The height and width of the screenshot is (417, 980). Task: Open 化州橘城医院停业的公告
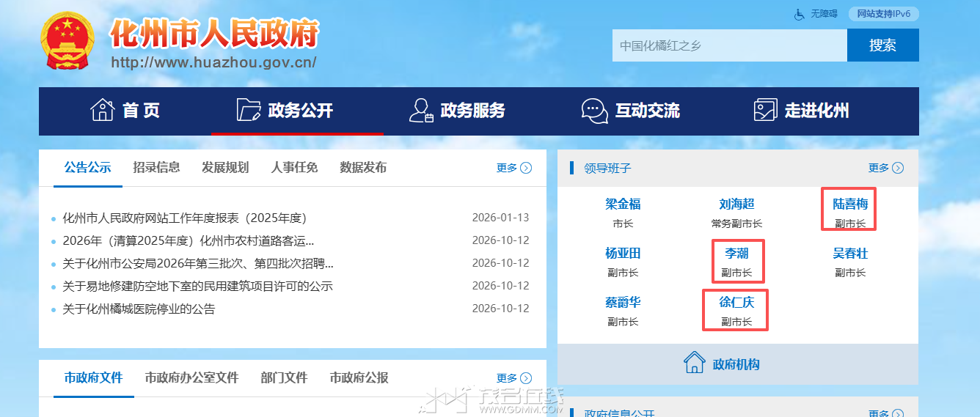point(139,309)
